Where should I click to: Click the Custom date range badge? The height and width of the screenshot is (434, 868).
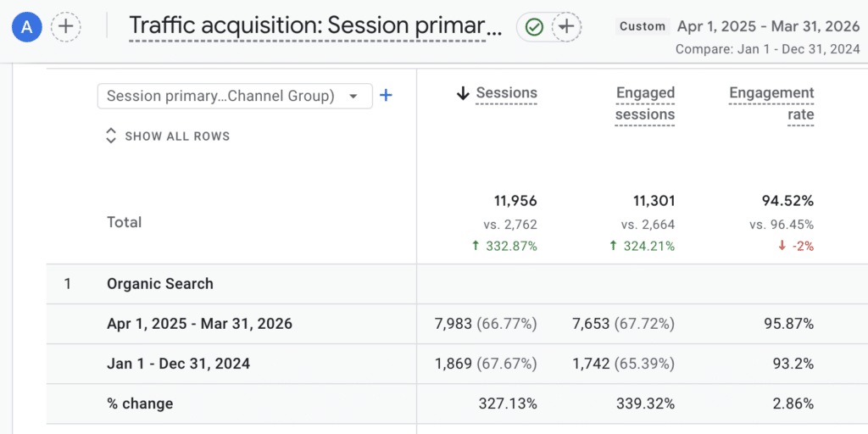[x=643, y=26]
